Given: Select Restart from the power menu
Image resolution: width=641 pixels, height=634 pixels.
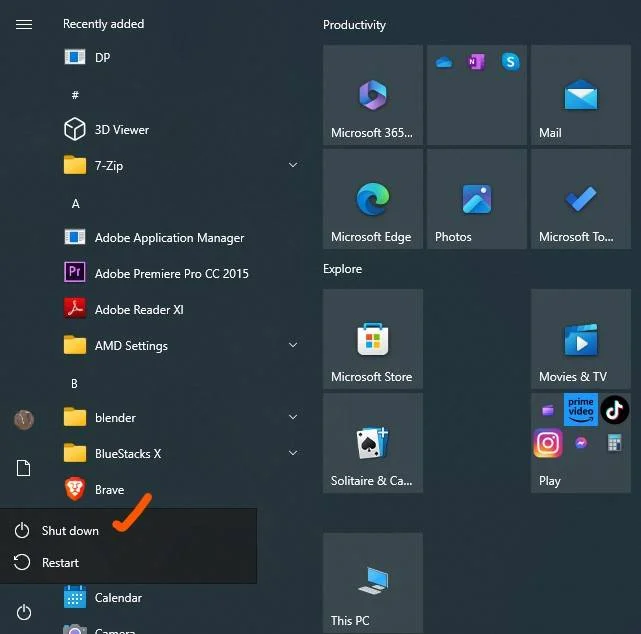Looking at the screenshot, I should [128, 562].
